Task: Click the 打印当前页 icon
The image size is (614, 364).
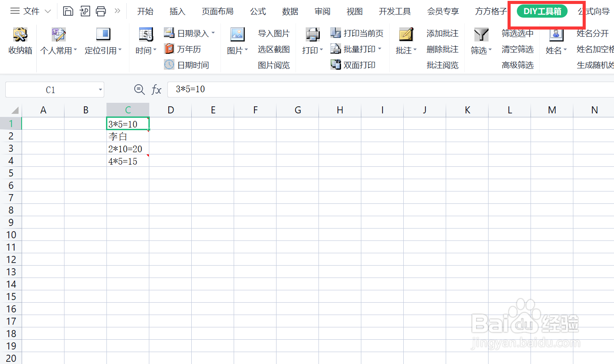Action: (336, 33)
